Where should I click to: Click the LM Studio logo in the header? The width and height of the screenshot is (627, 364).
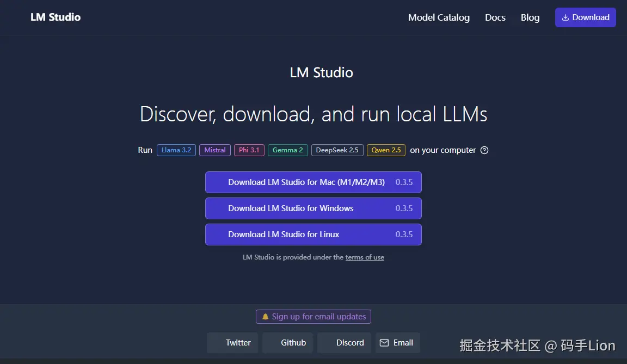click(55, 17)
